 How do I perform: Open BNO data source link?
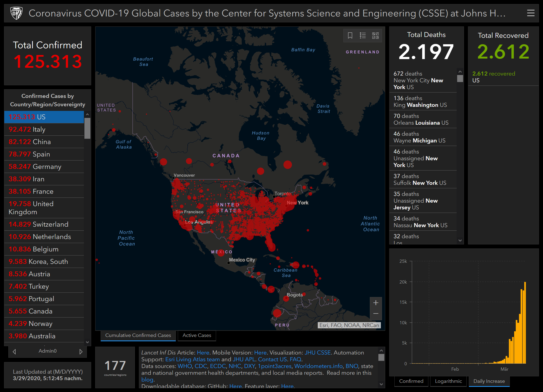pyautogui.click(x=352, y=366)
